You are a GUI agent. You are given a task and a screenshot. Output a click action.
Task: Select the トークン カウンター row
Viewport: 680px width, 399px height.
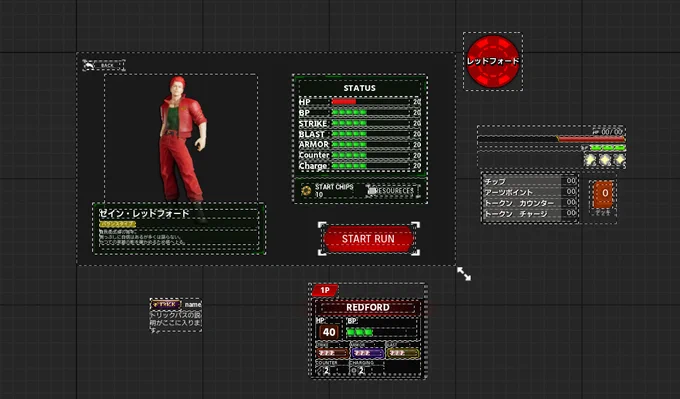(530, 203)
